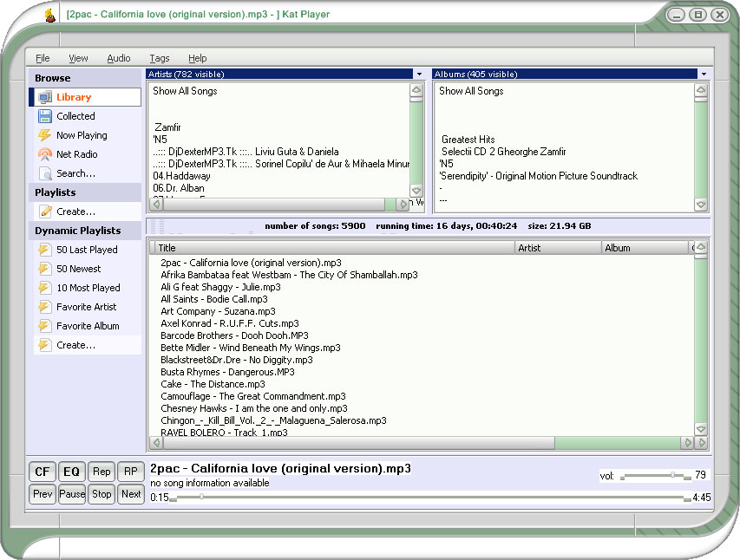Open the Tags menu

click(160, 58)
